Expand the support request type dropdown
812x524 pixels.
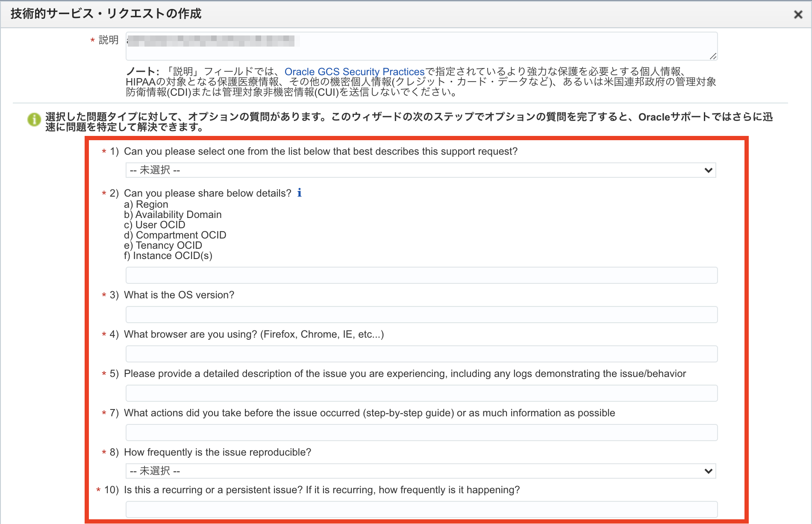[421, 170]
